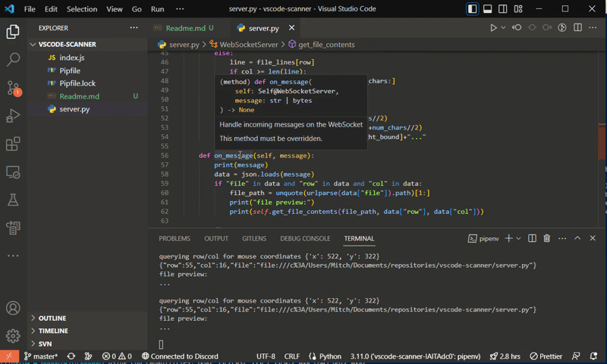This screenshot has width=607, height=364.
Task: Open editor More Actions ellipsis
Action: (x=593, y=28)
